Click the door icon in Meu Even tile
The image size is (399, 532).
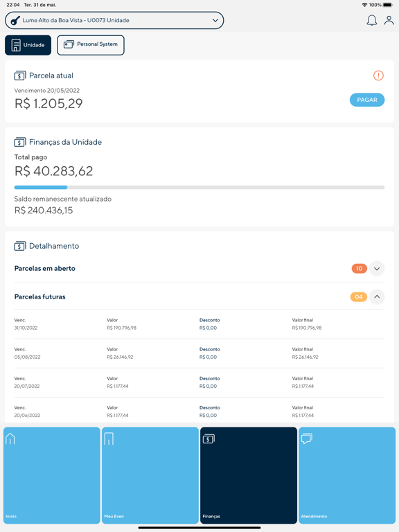tap(109, 438)
